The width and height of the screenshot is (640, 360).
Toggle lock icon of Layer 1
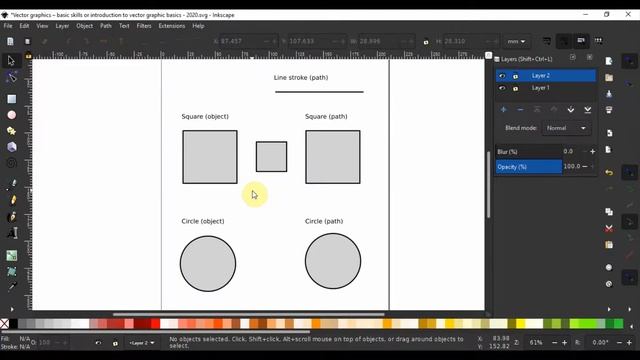tap(515, 88)
